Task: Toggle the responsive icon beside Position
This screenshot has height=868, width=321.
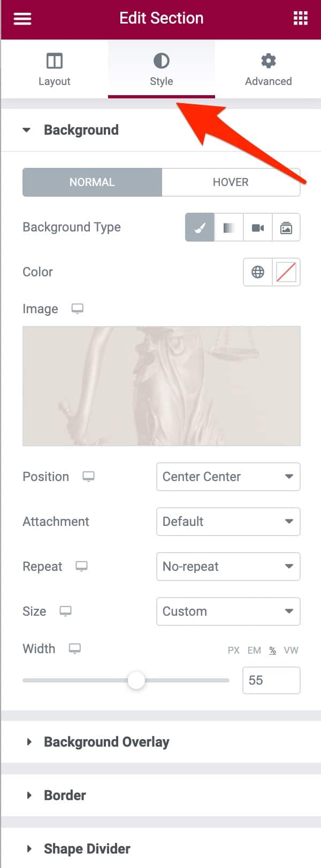Action: (88, 477)
